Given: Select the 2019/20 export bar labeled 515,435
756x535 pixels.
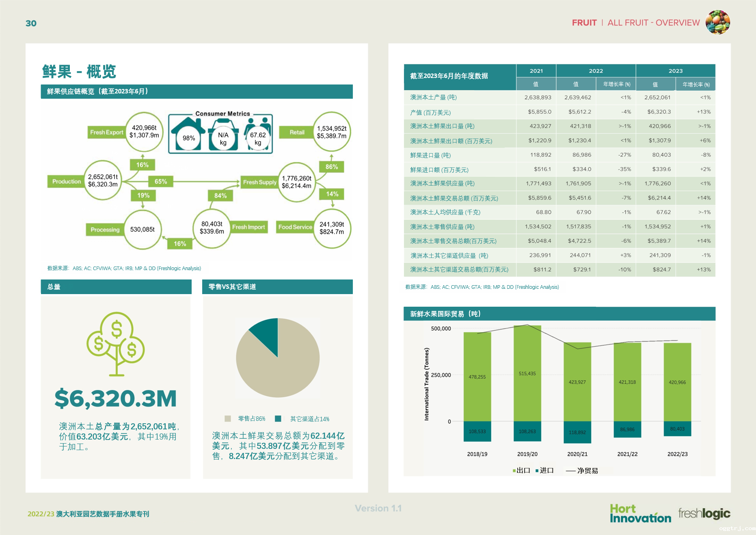Looking at the screenshot, I should click(x=527, y=373).
